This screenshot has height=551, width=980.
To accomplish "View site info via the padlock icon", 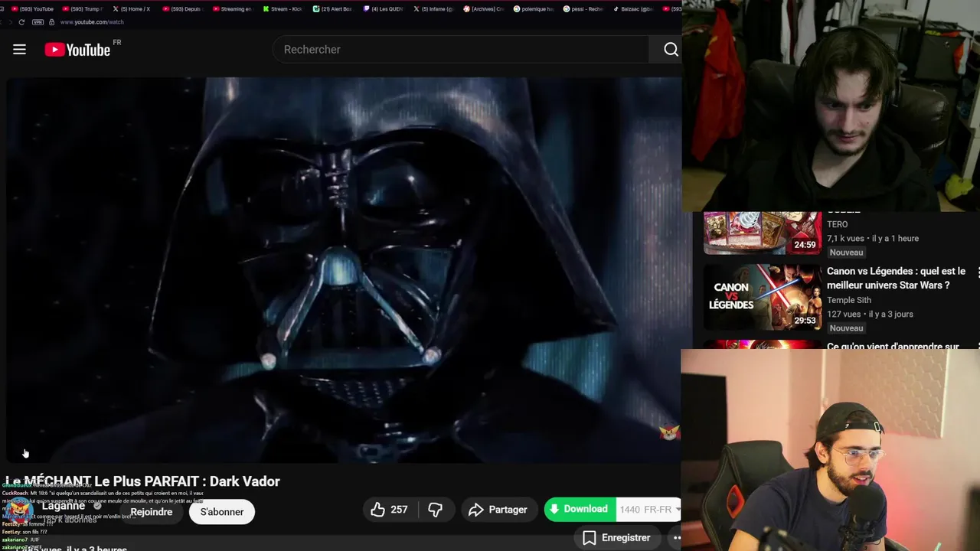I will pyautogui.click(x=52, y=22).
